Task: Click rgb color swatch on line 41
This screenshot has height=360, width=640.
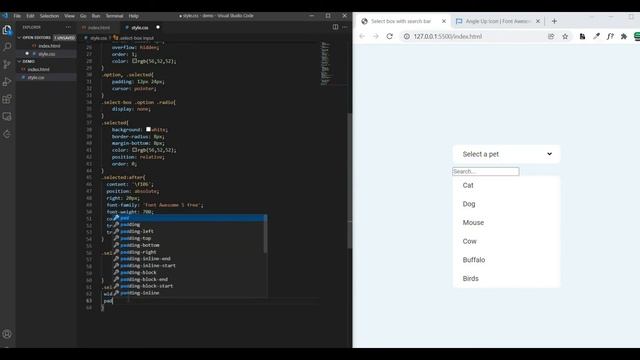Action: [134, 150]
